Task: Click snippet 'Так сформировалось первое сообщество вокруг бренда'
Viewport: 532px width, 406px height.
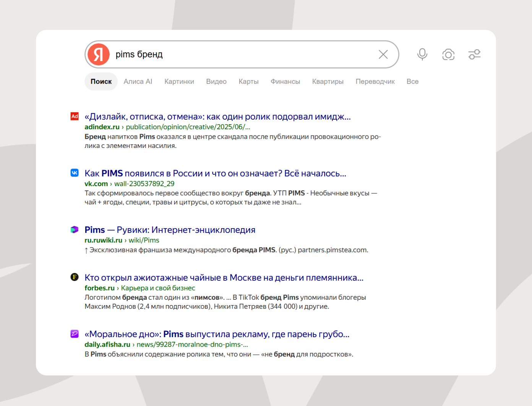Action: click(x=231, y=198)
